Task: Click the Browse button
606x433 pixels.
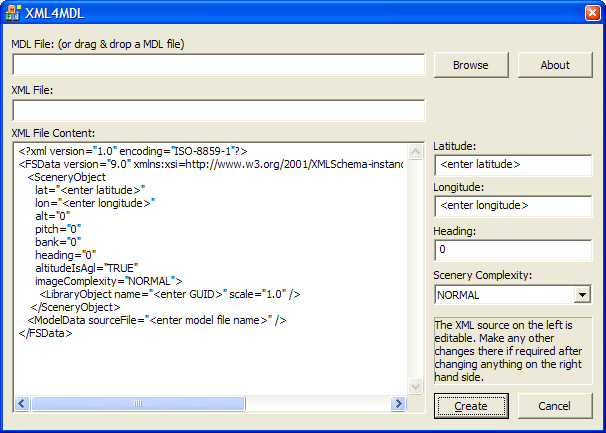Action: [471, 65]
